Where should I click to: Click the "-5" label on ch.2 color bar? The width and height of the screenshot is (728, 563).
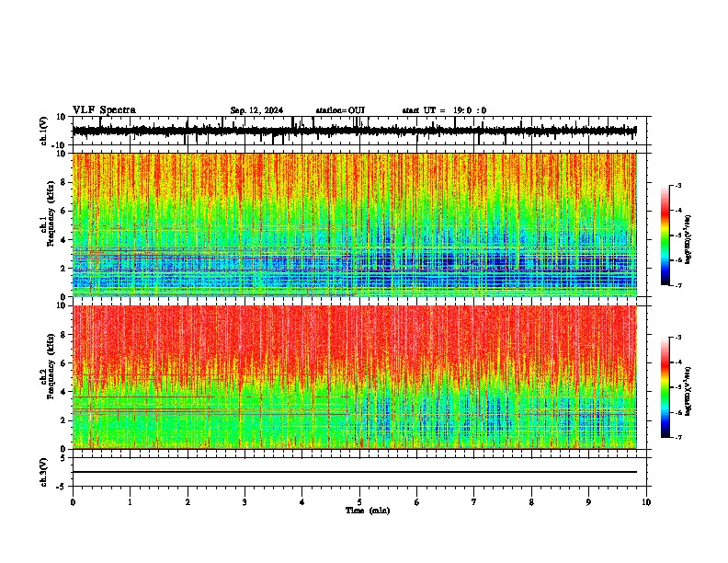677,387
